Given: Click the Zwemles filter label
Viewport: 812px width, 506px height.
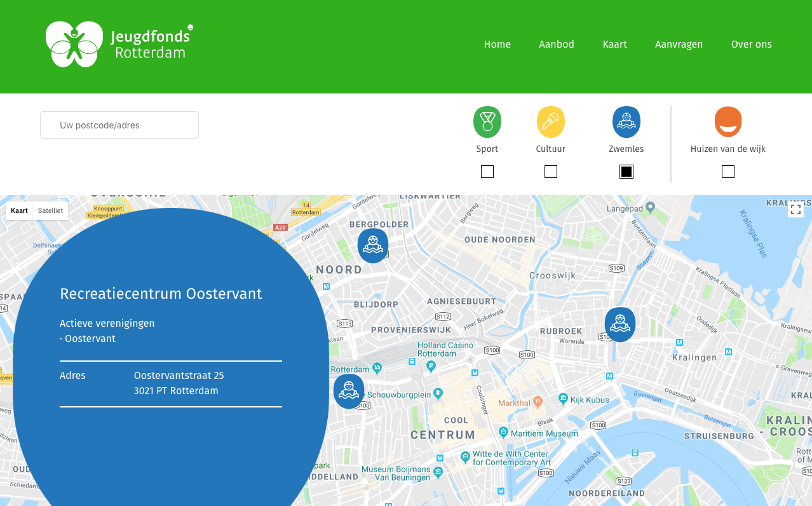Looking at the screenshot, I should pyautogui.click(x=626, y=149).
